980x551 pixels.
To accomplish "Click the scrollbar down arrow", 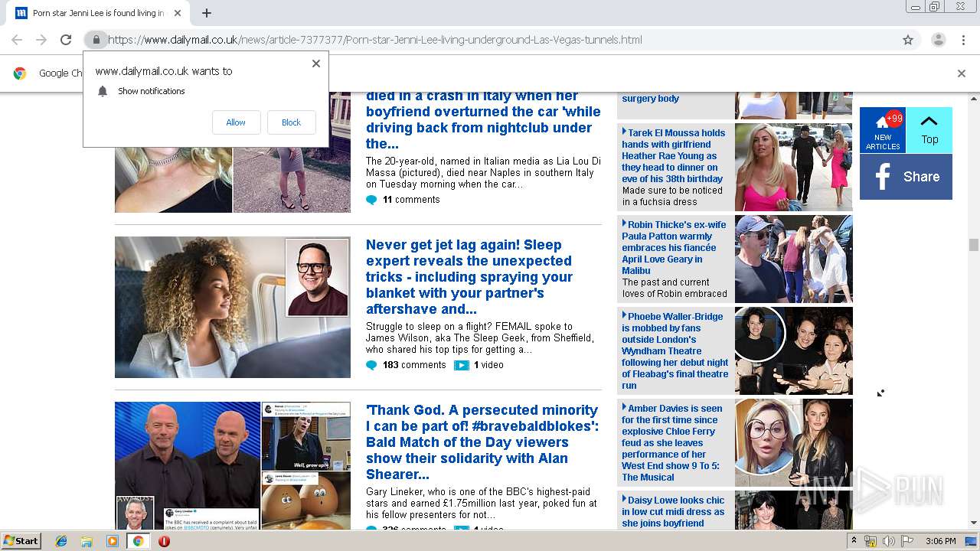I will [973, 523].
